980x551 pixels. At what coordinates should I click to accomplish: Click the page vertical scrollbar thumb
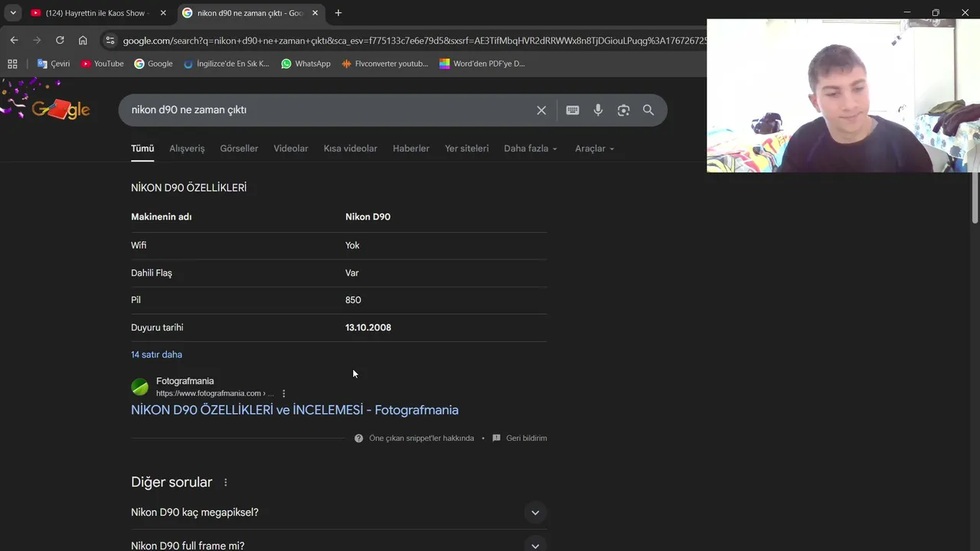[x=975, y=197]
